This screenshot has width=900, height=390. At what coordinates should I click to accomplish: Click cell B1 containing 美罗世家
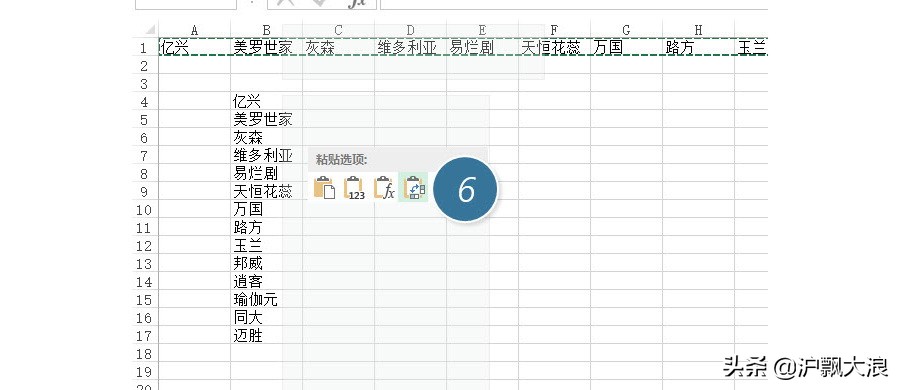(266, 47)
